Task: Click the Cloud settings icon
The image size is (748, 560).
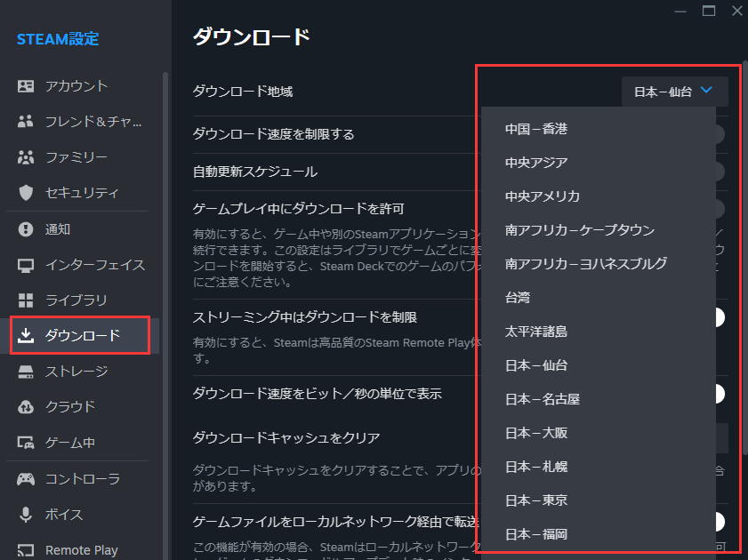Action: point(26,407)
